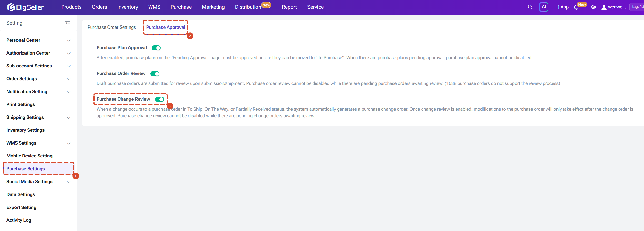Click the Authorization Center label
The image size is (644, 231).
click(28, 53)
